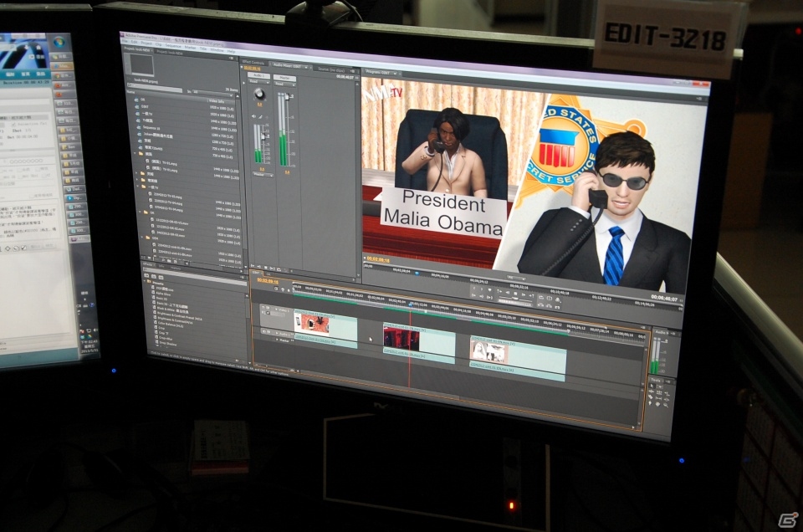Select 'Sequence 10' in project panel
Viewport: 803px width, 532px height.
click(x=151, y=128)
